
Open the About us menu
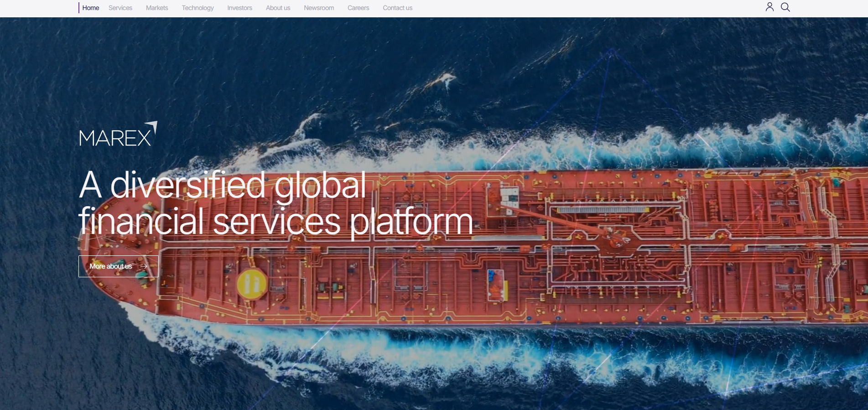tap(278, 8)
